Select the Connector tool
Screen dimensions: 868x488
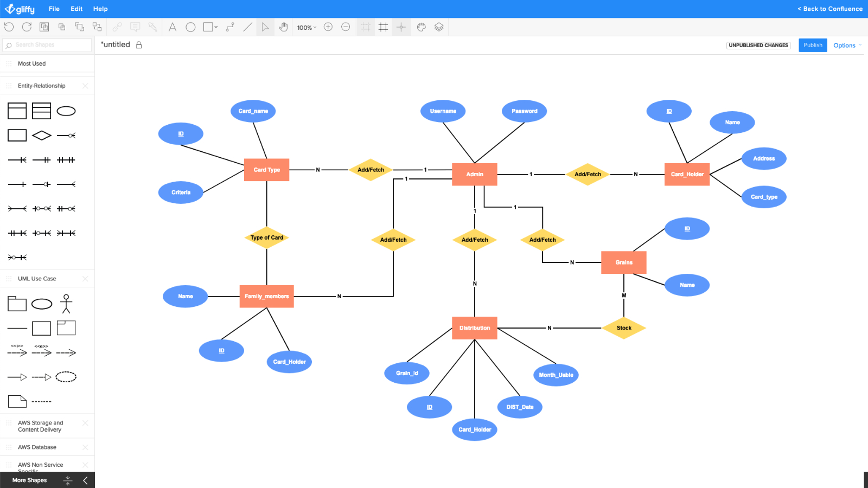tap(230, 27)
